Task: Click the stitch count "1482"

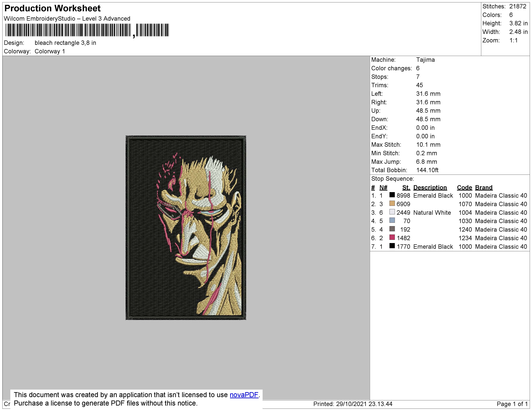Action: tap(403, 238)
